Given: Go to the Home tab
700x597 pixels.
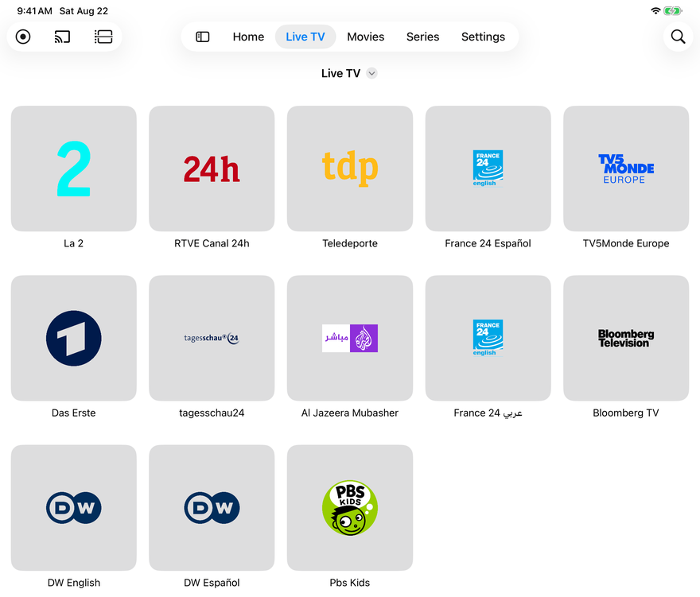Looking at the screenshot, I should (248, 37).
